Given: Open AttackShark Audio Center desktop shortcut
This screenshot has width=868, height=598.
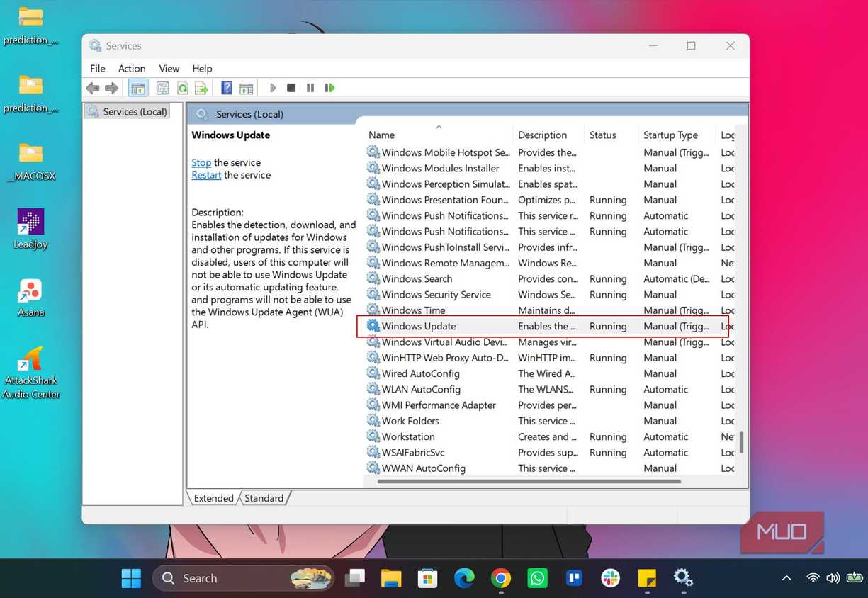Looking at the screenshot, I should click(x=30, y=373).
